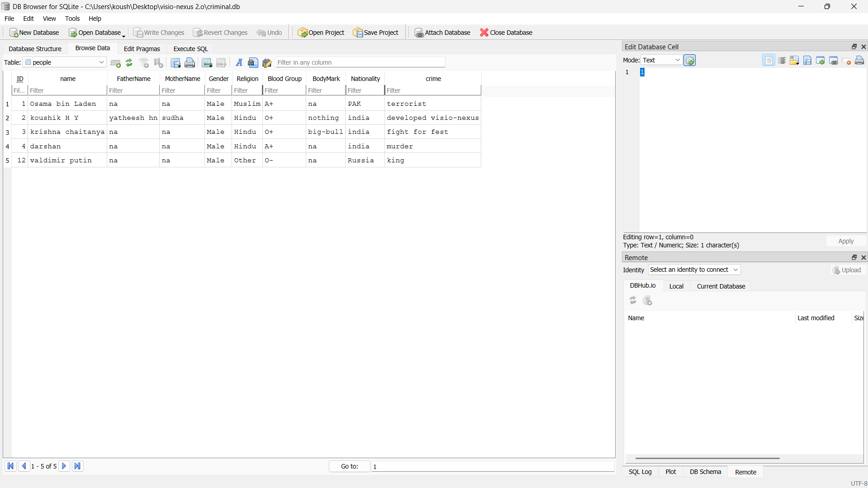Click the new record dropdown icon

(207, 63)
